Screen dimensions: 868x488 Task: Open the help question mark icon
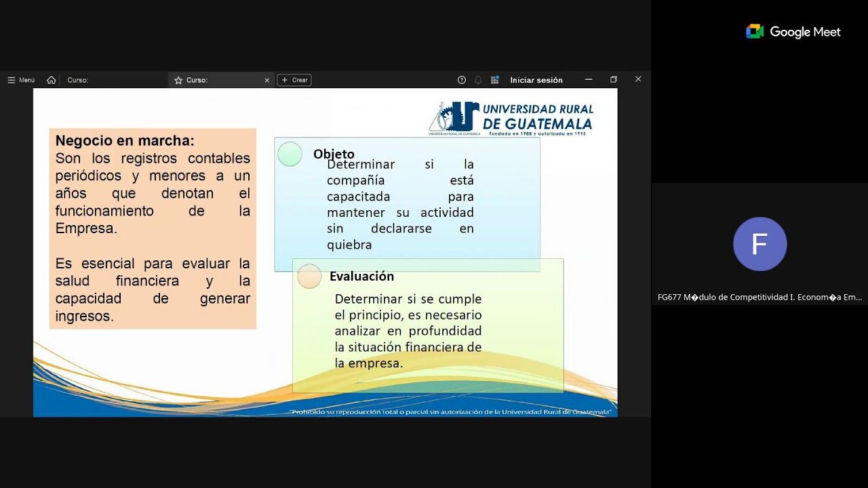(462, 80)
